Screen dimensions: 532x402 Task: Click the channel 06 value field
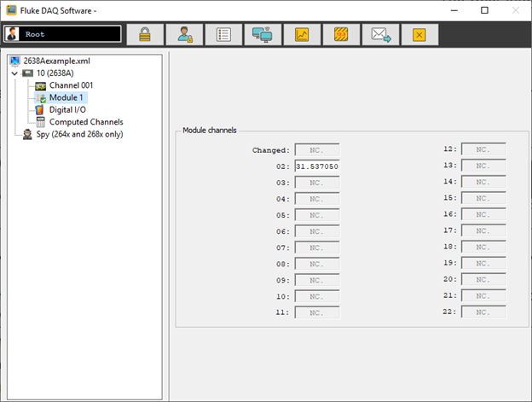click(x=317, y=231)
